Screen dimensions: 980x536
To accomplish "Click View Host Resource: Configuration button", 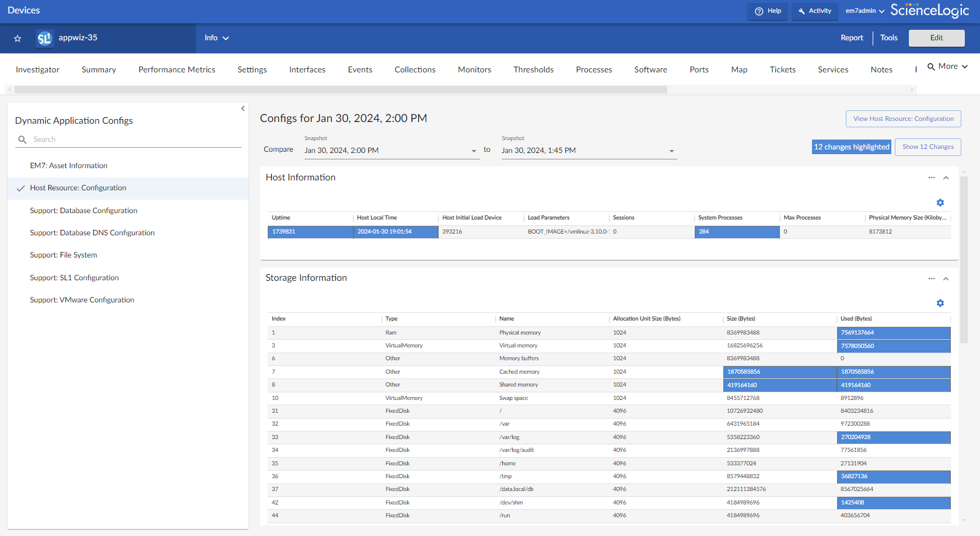I will click(x=903, y=119).
